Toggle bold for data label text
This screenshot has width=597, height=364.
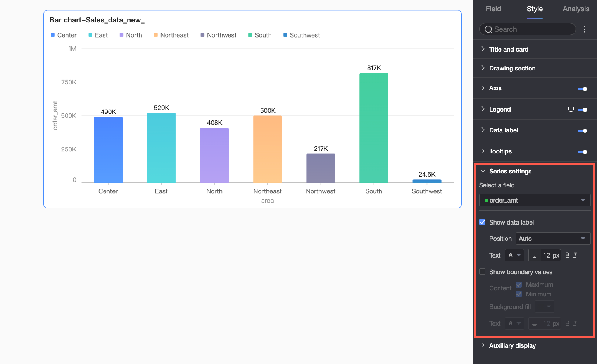pos(567,255)
